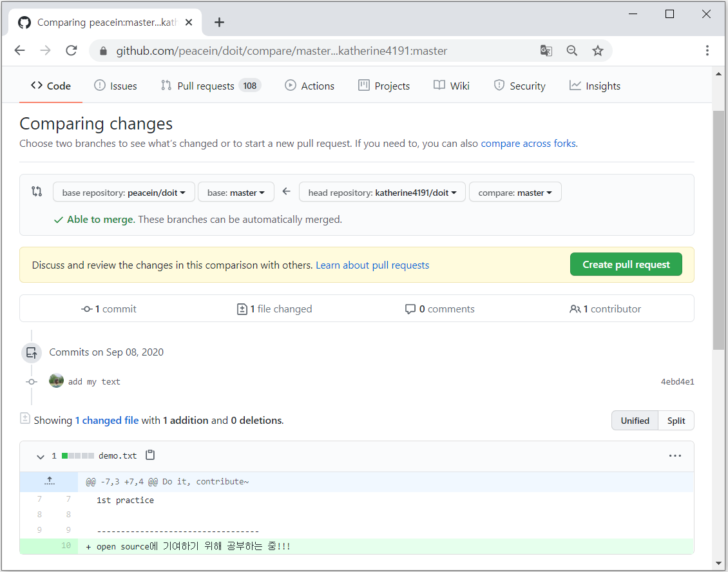Viewport: 728px width, 572px height.
Task: Click the browser forward arrow
Action: point(46,51)
